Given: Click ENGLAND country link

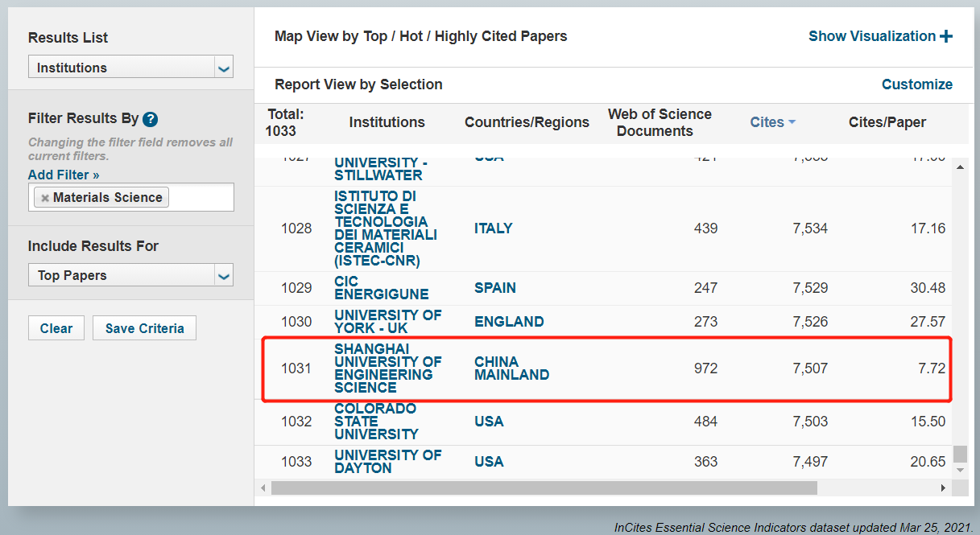Looking at the screenshot, I should click(x=509, y=322).
